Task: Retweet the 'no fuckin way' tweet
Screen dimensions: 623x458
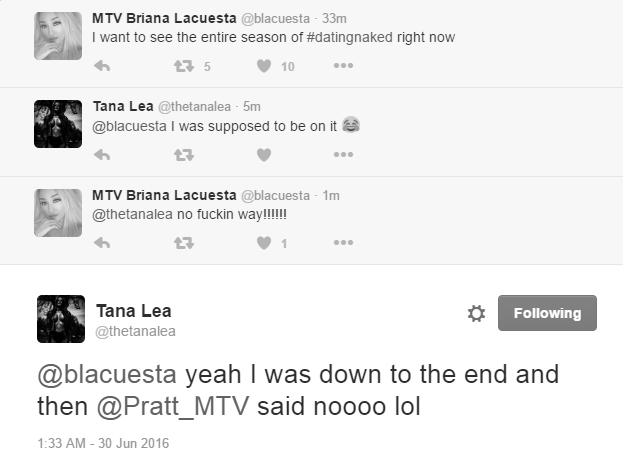Action: [184, 243]
